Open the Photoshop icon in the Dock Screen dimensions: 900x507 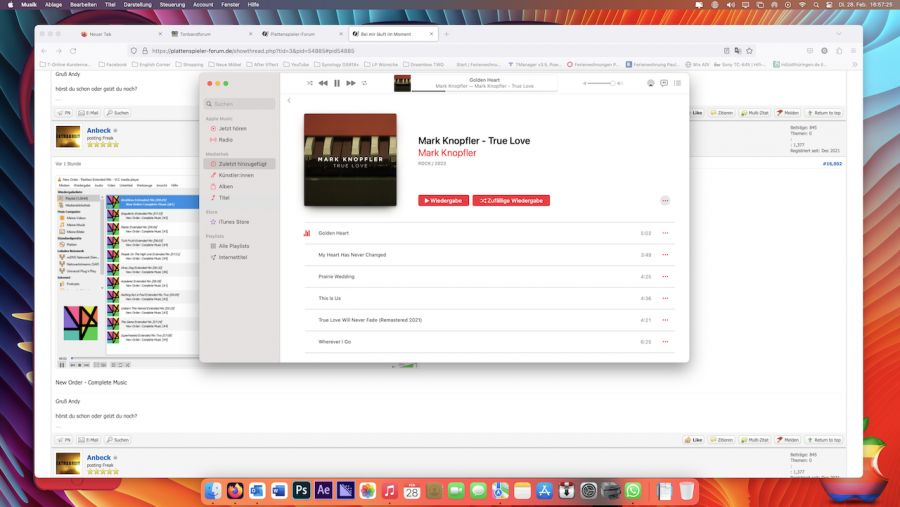[301, 491]
